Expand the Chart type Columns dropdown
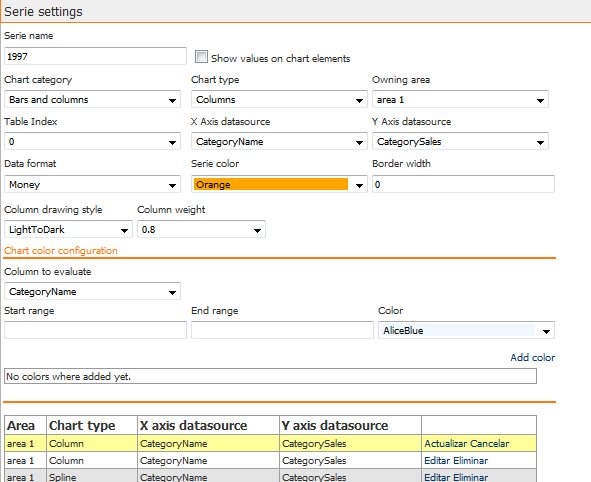 pos(279,99)
